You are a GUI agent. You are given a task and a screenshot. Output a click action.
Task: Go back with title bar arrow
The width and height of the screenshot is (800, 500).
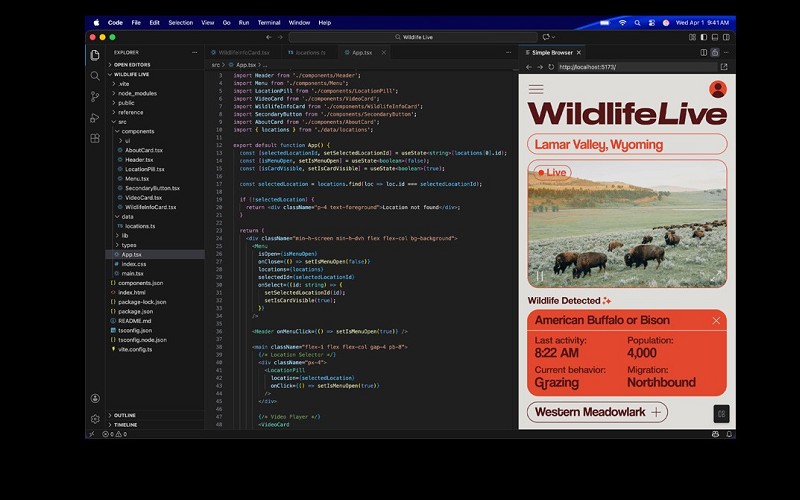[x=268, y=37]
